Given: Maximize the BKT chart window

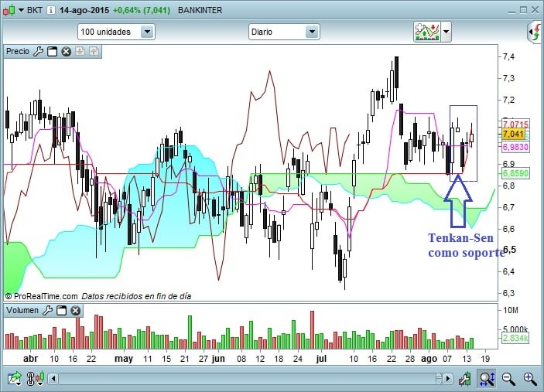Looking at the screenshot, I should (x=524, y=10).
